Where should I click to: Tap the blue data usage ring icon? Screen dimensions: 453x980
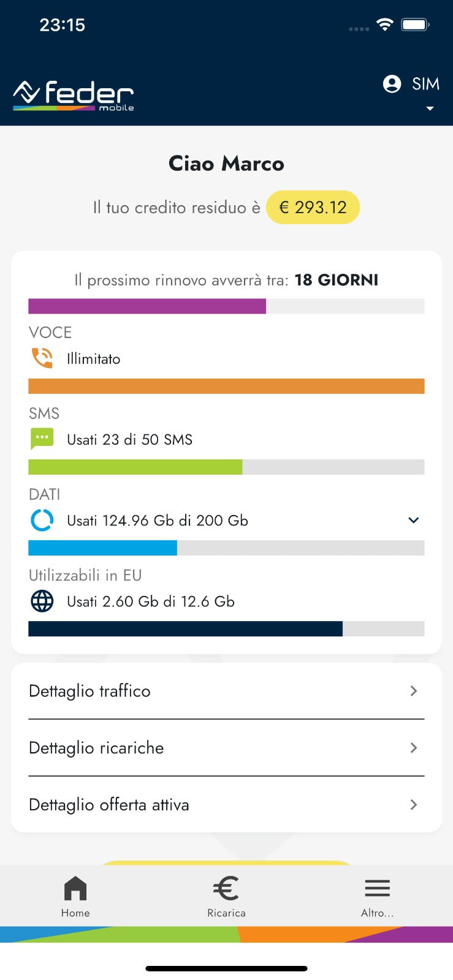pos(42,520)
